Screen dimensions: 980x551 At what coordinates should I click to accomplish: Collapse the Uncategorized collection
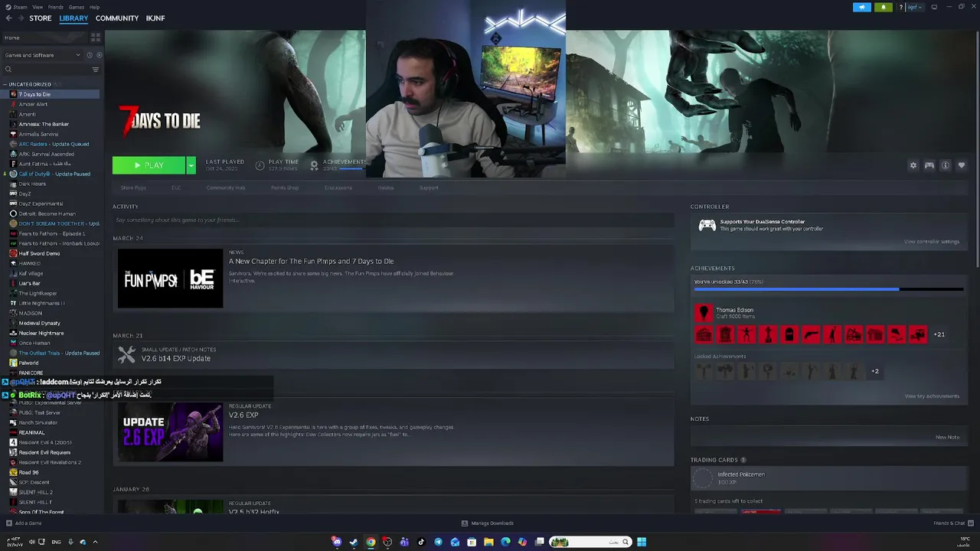click(5, 84)
